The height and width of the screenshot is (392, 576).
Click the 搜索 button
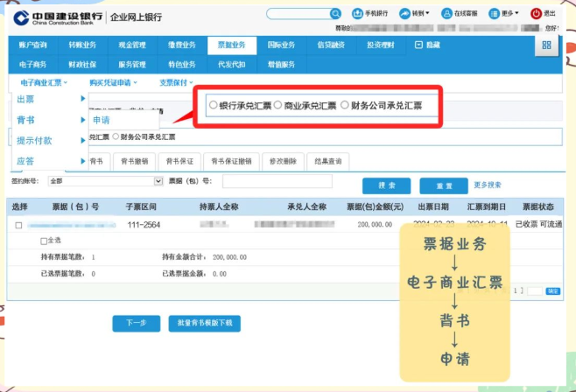point(386,185)
